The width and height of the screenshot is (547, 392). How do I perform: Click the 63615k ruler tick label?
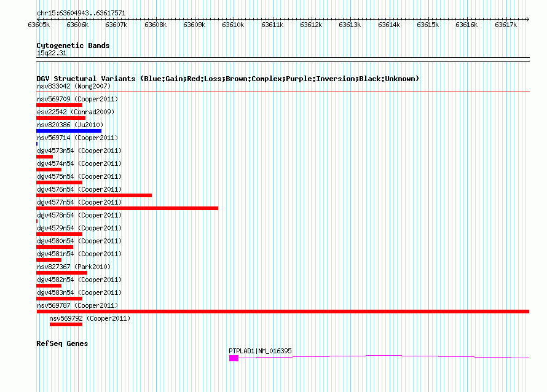pyautogui.click(x=428, y=25)
